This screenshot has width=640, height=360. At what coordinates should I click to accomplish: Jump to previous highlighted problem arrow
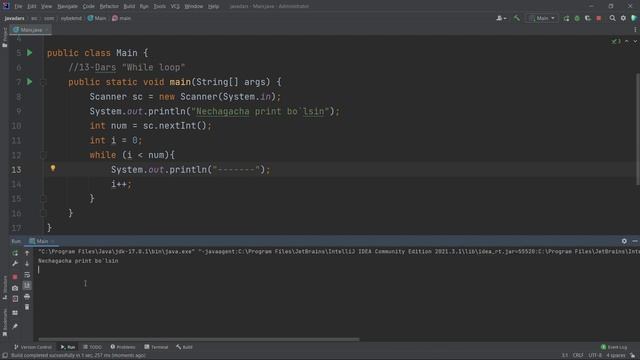627,41
